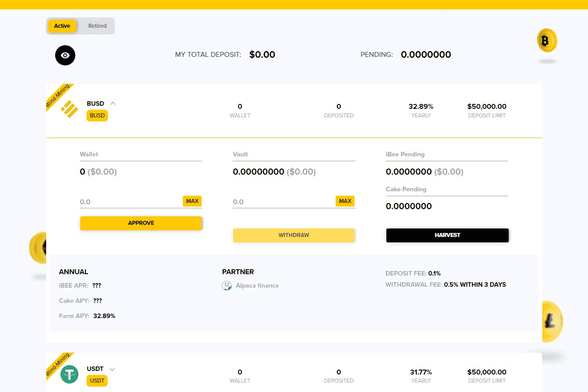Click the yellow BUSD label badge

[97, 115]
